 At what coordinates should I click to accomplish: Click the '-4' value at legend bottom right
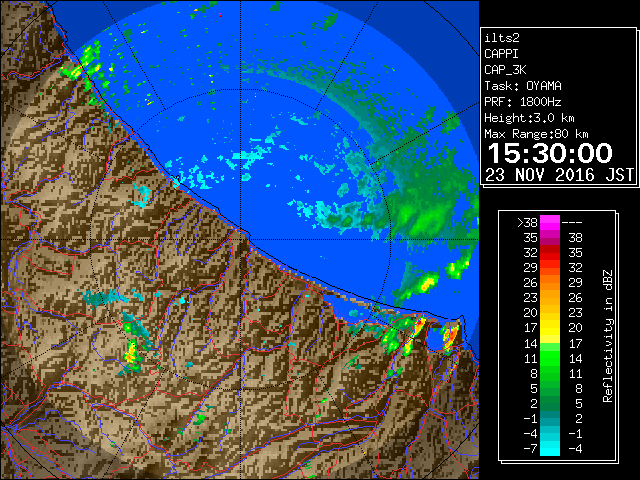pos(576,449)
